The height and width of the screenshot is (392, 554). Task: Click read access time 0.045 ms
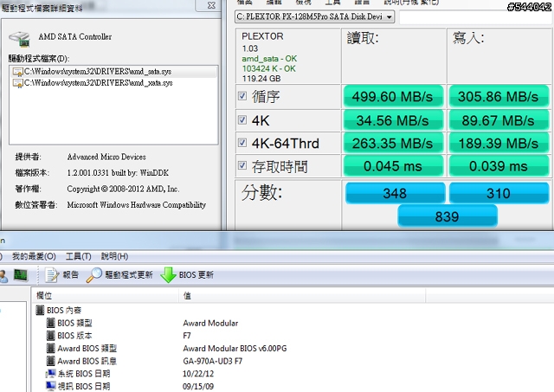click(393, 166)
